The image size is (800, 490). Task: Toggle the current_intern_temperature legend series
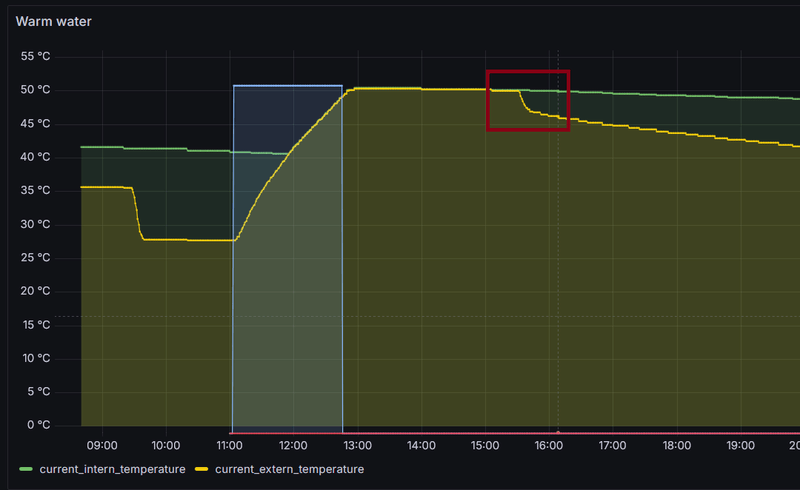tap(112, 469)
